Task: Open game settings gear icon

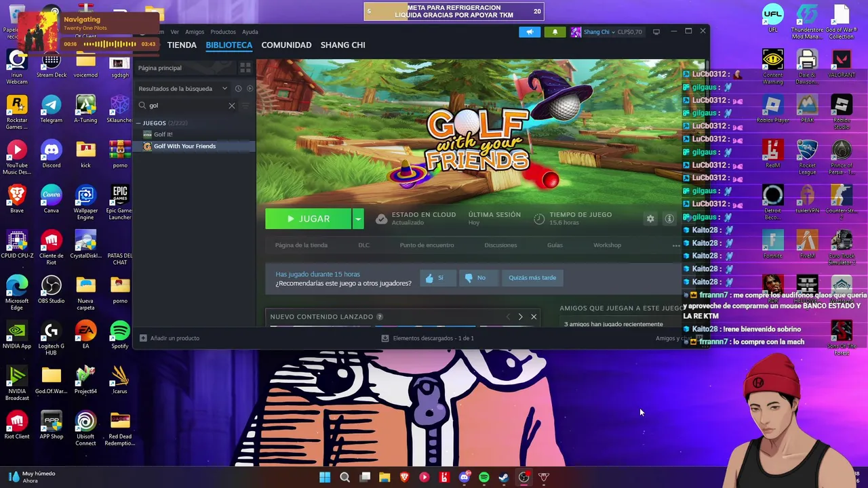Action: [x=650, y=219]
